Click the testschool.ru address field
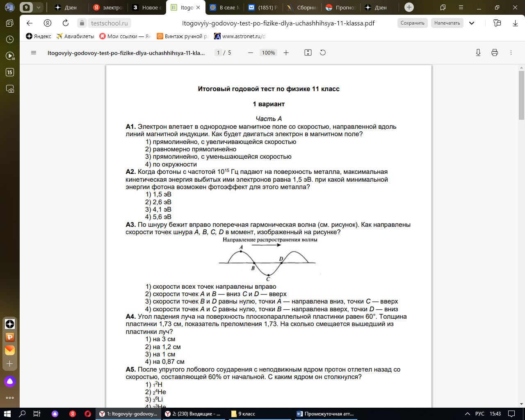The image size is (525, 420). (105, 23)
